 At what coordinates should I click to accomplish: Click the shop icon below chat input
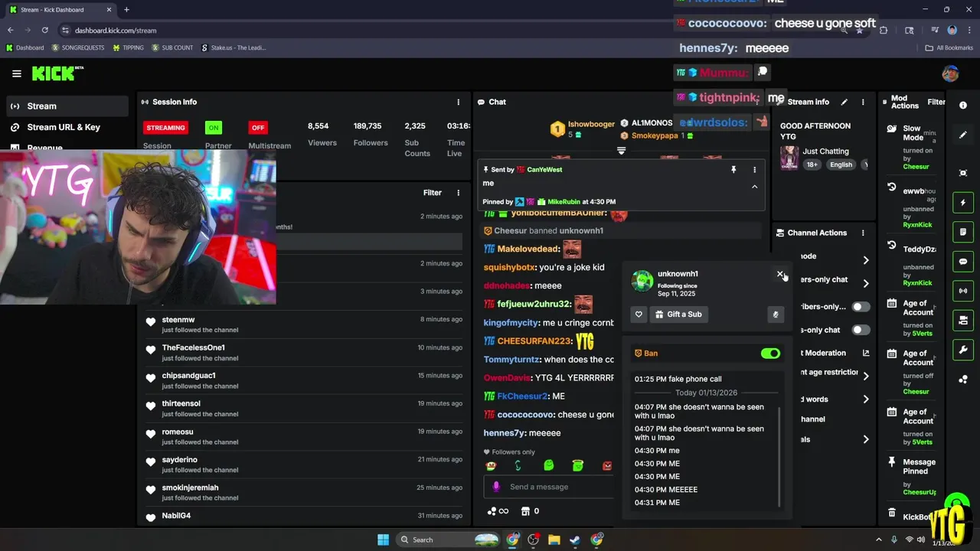click(x=525, y=511)
